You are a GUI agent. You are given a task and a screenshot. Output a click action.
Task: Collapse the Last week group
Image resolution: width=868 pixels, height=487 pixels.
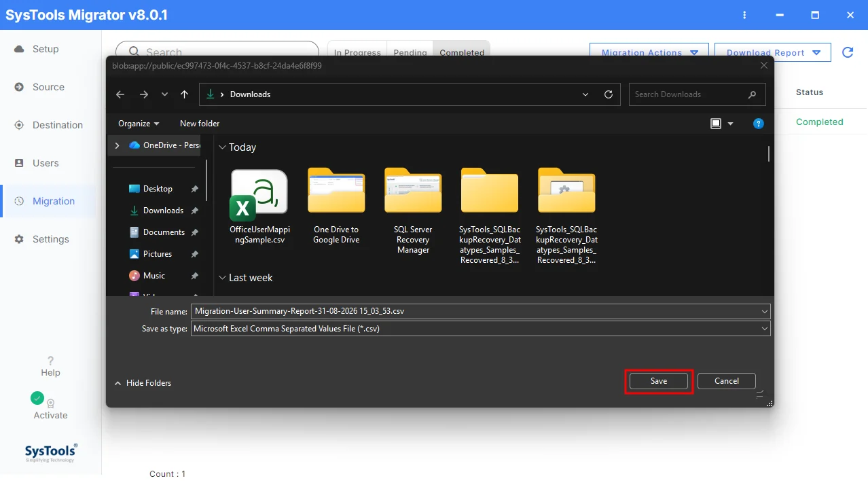222,278
